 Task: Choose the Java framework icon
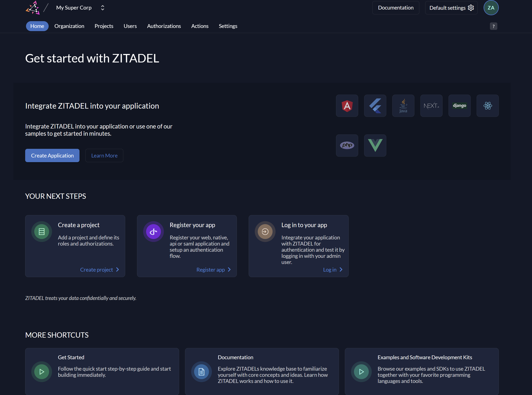click(x=403, y=106)
